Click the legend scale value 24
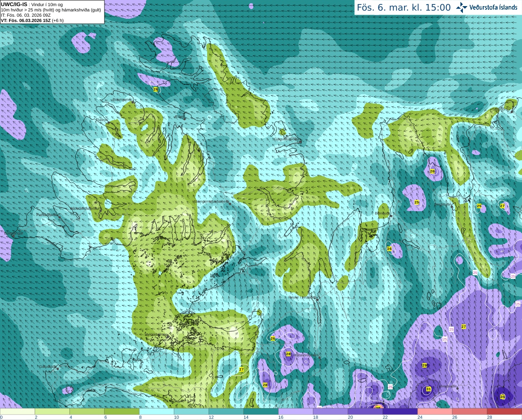The image size is (522, 420). click(420, 417)
